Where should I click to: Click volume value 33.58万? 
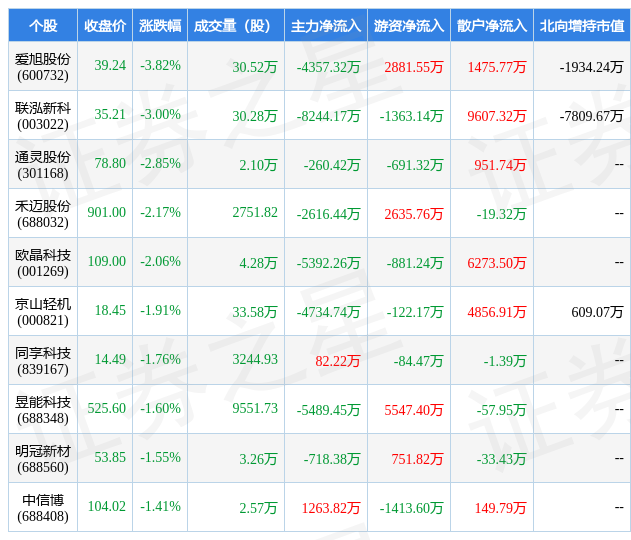click(255, 312)
